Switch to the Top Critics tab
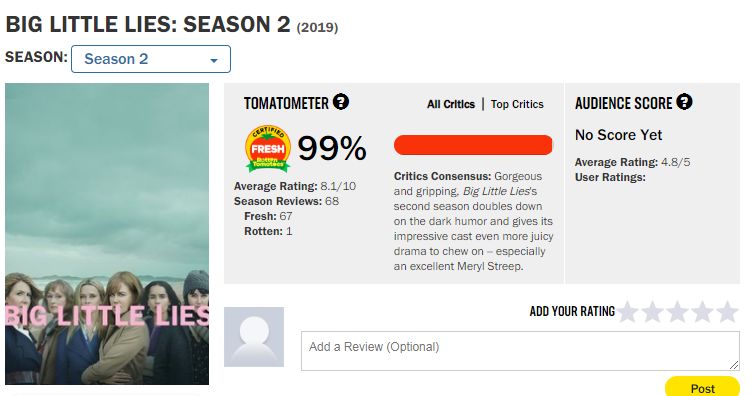Screen dimensions: 754x396 pyautogui.click(x=517, y=104)
